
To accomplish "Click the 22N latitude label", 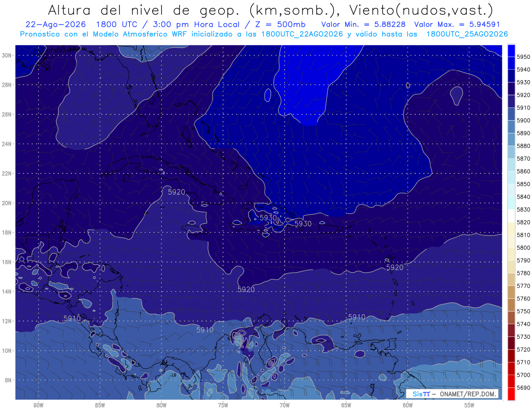I will click(7, 173).
